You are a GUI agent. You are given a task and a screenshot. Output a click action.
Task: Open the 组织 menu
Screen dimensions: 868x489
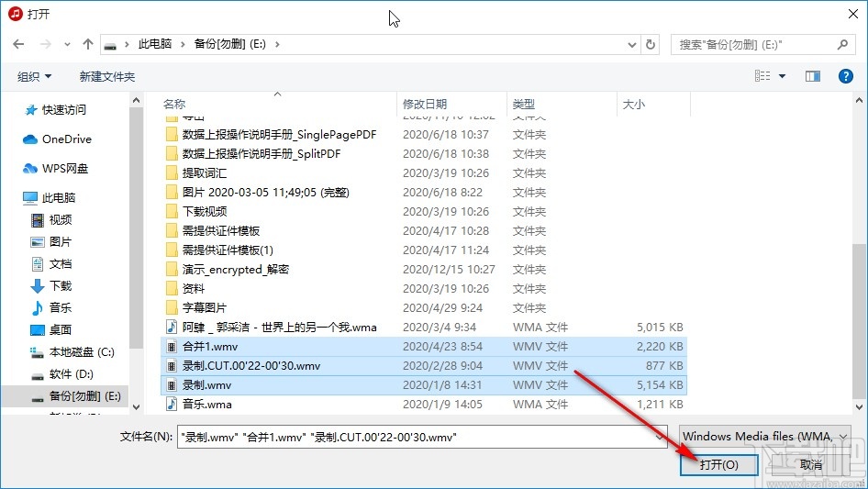tap(34, 76)
